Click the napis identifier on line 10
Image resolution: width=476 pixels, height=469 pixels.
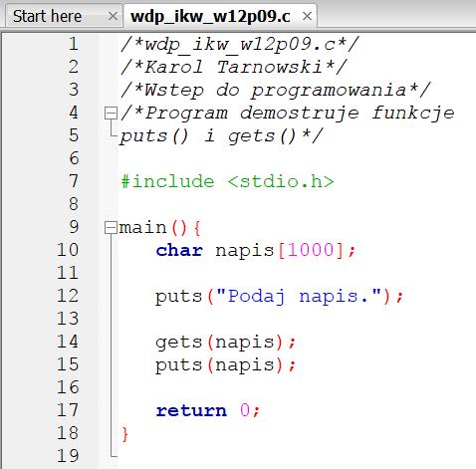[x=245, y=251]
